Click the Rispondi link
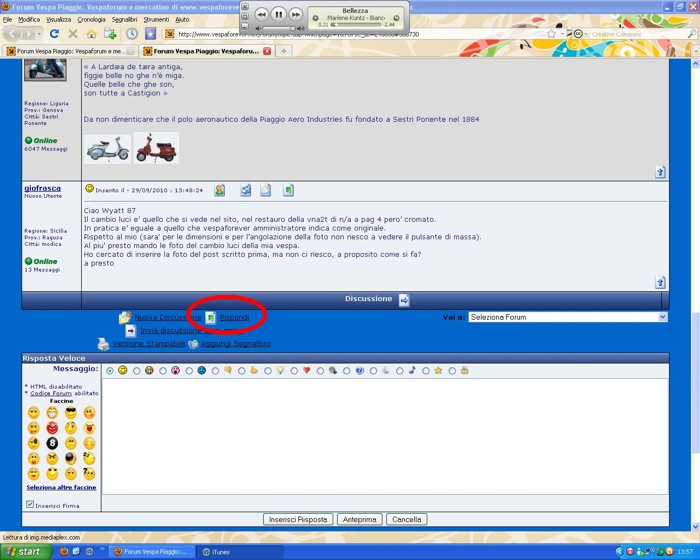Image resolution: width=700 pixels, height=560 pixels. tap(234, 318)
